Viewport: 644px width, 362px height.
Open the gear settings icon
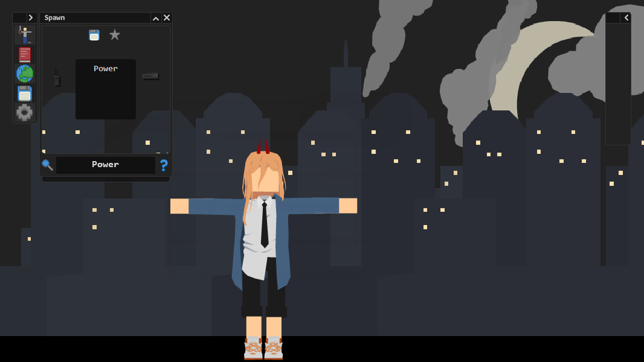click(x=25, y=112)
